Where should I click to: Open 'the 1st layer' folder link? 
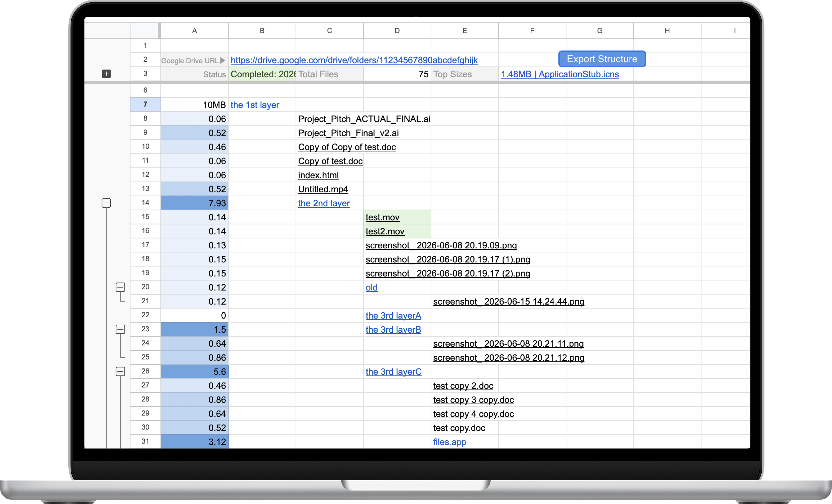click(255, 105)
